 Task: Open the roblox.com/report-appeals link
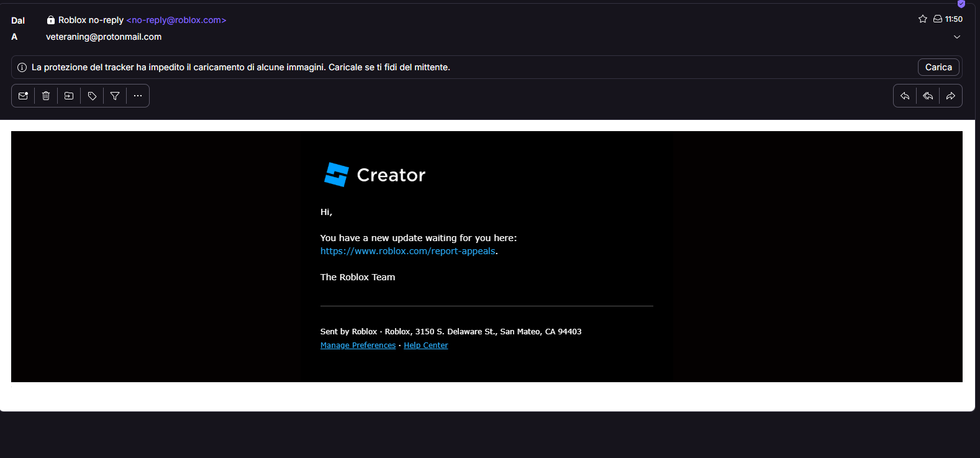click(408, 251)
